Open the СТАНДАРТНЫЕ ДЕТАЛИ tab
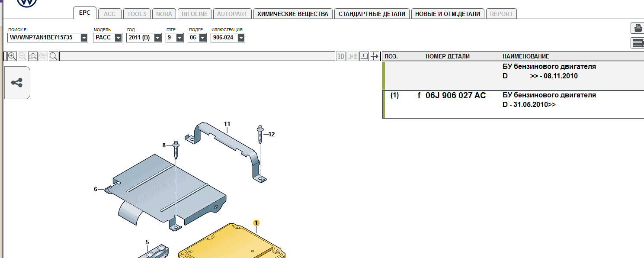The image size is (644, 258). (372, 14)
